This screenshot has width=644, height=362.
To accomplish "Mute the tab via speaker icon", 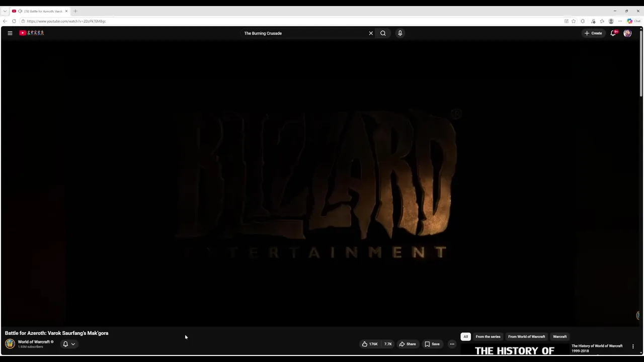I will pyautogui.click(x=20, y=11).
